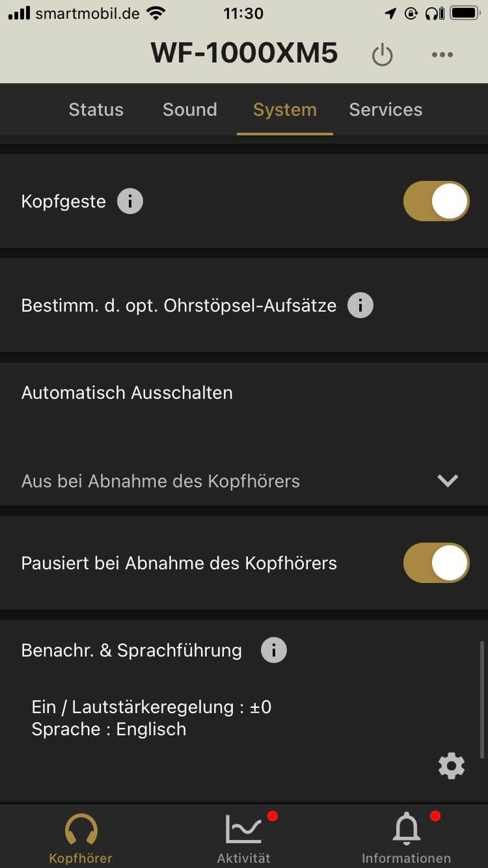Switch to the Sound tab
Screen dimensions: 488x868
pos(190,109)
